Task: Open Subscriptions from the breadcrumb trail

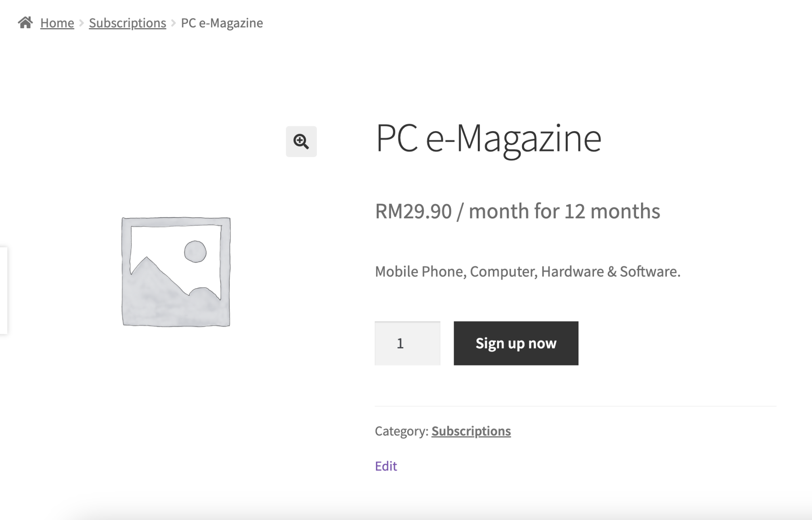Action: click(127, 23)
